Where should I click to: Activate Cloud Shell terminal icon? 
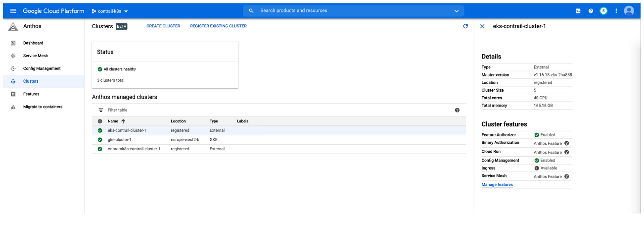coord(578,11)
